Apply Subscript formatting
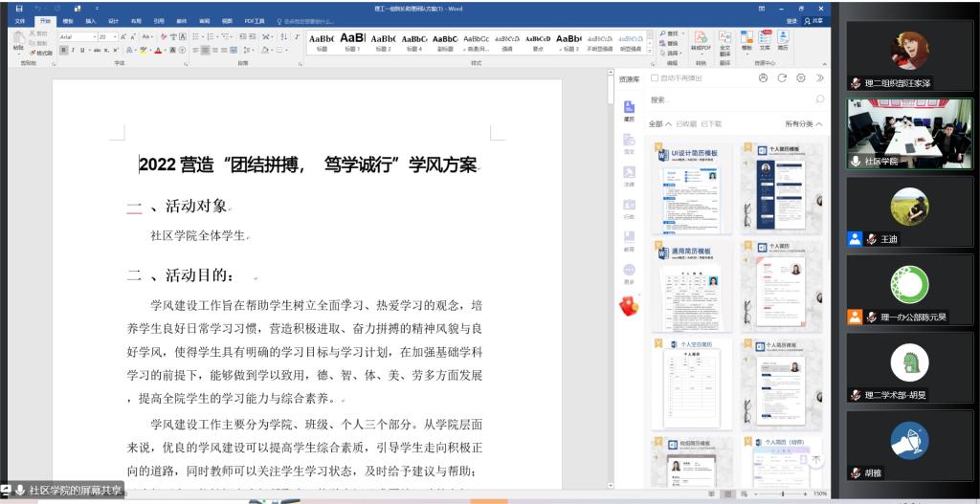This screenshot has width=980, height=504. 107,50
